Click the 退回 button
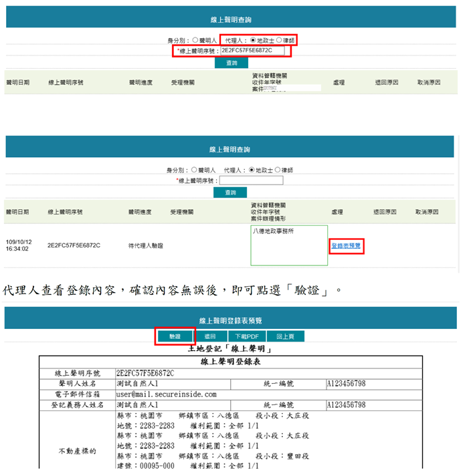This screenshot has width=463, height=476. click(209, 336)
